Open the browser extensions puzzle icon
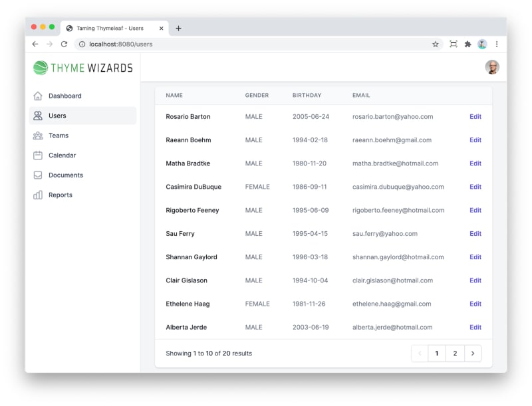Image resolution: width=532 pixels, height=406 pixels. pyautogui.click(x=467, y=45)
